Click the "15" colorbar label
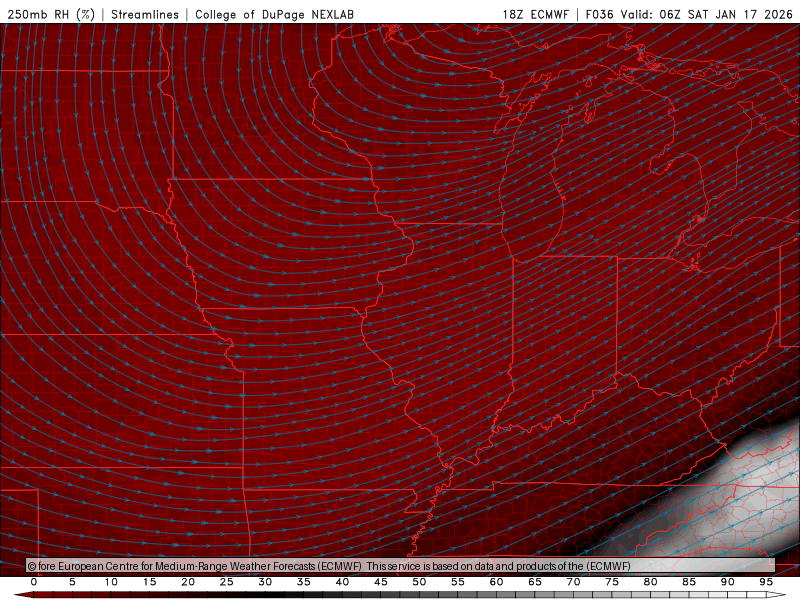Viewport: 800px width, 600px height. pyautogui.click(x=149, y=582)
